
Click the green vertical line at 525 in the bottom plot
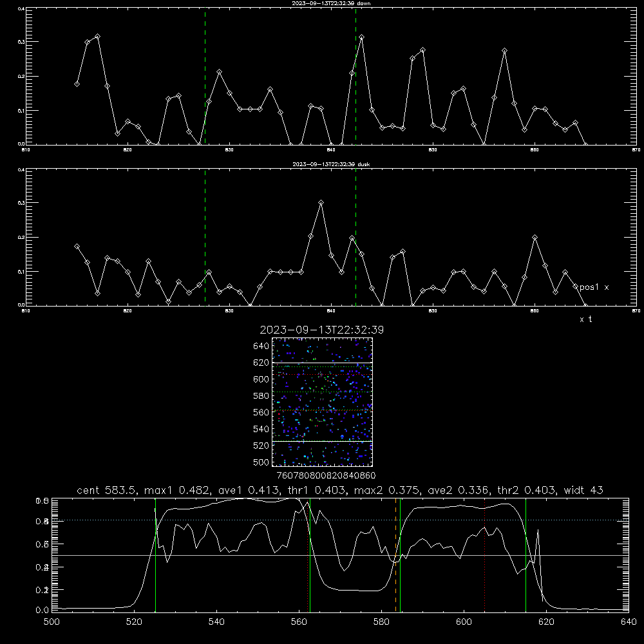(x=155, y=555)
